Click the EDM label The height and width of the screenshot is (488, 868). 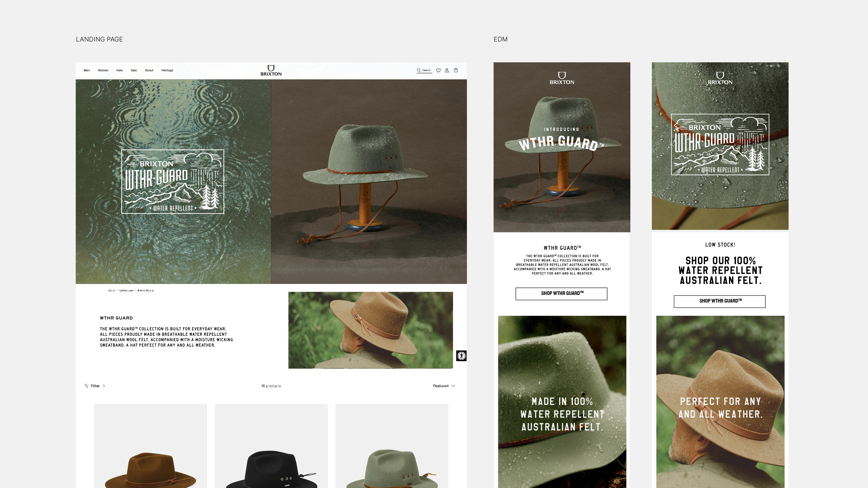pos(500,39)
